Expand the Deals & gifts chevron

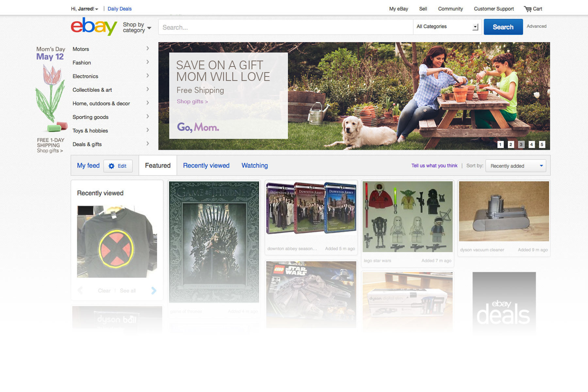tap(148, 143)
